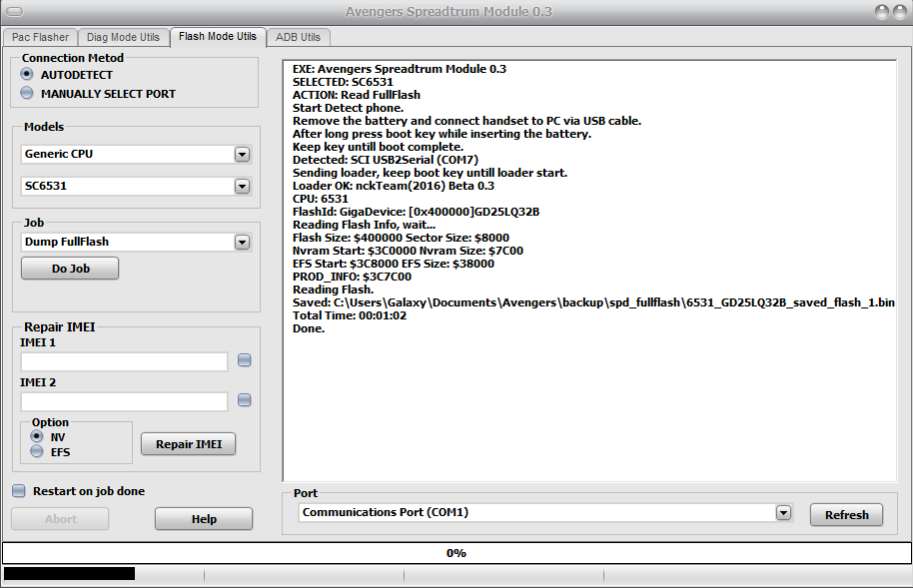Click 'Nvram Start: $3C0000' log line
This screenshot has height=588, width=913.
[408, 251]
